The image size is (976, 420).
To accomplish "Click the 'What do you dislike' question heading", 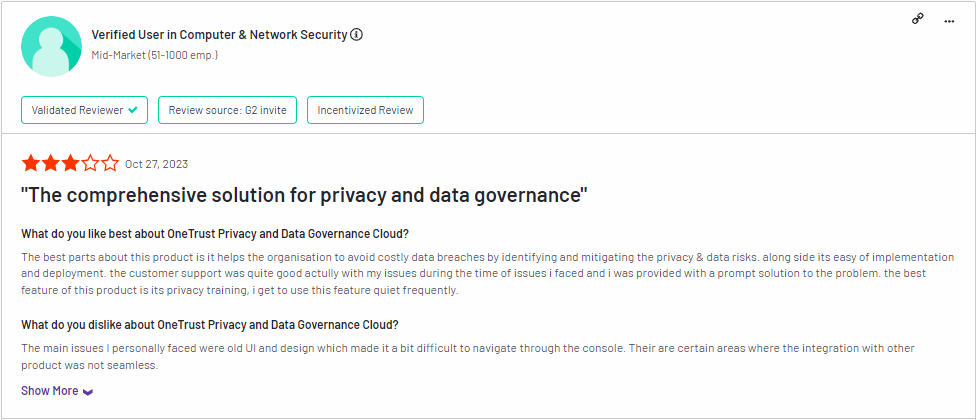I will [210, 325].
